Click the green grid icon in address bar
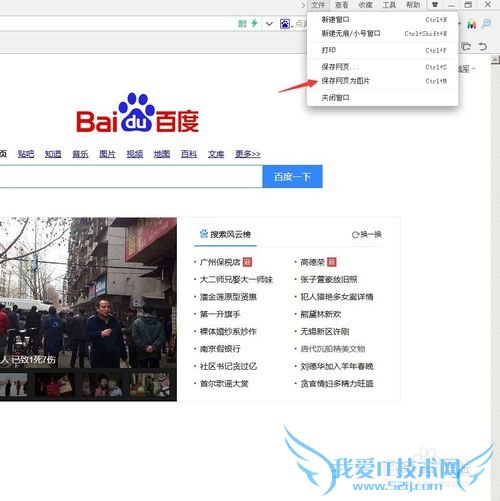 click(x=242, y=23)
